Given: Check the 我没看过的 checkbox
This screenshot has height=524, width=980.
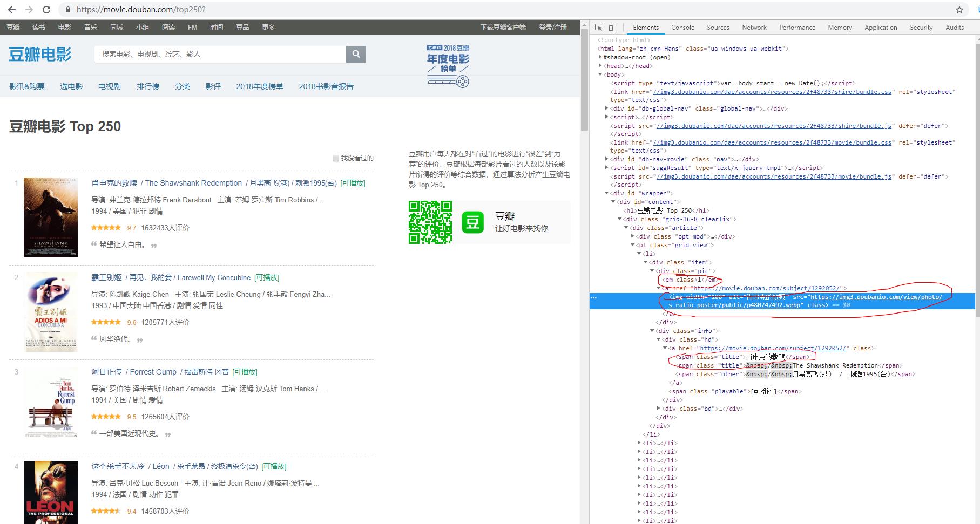Looking at the screenshot, I should pyautogui.click(x=335, y=158).
